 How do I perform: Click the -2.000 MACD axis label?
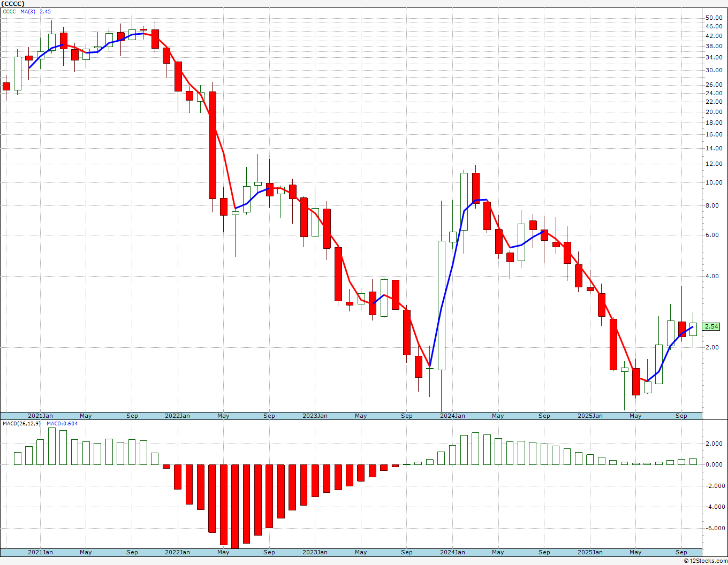[x=715, y=486]
